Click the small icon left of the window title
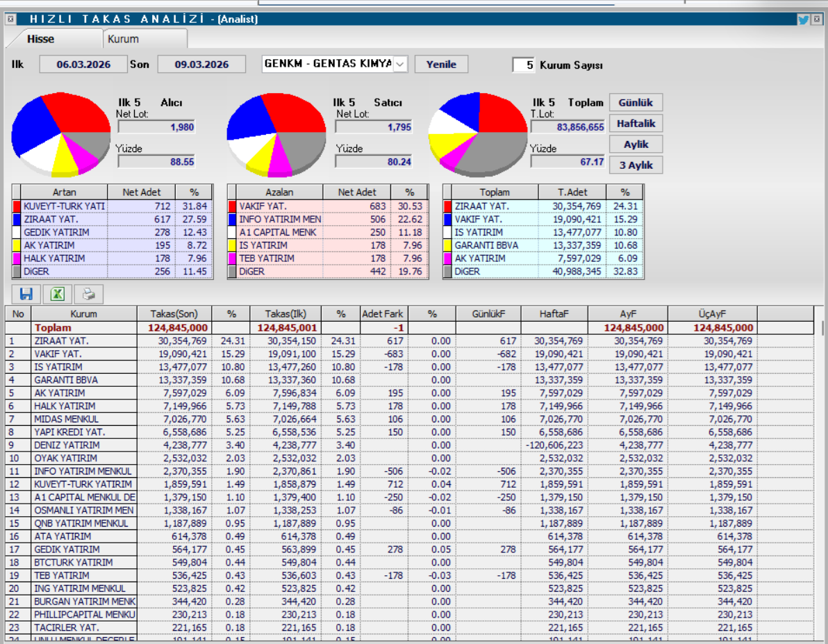 point(10,19)
